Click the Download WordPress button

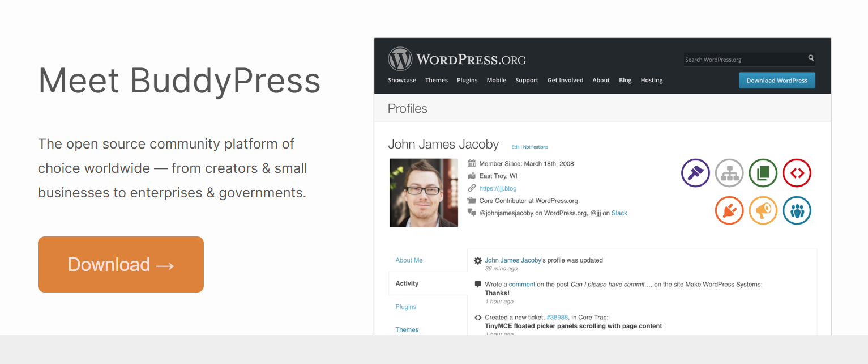click(x=777, y=81)
